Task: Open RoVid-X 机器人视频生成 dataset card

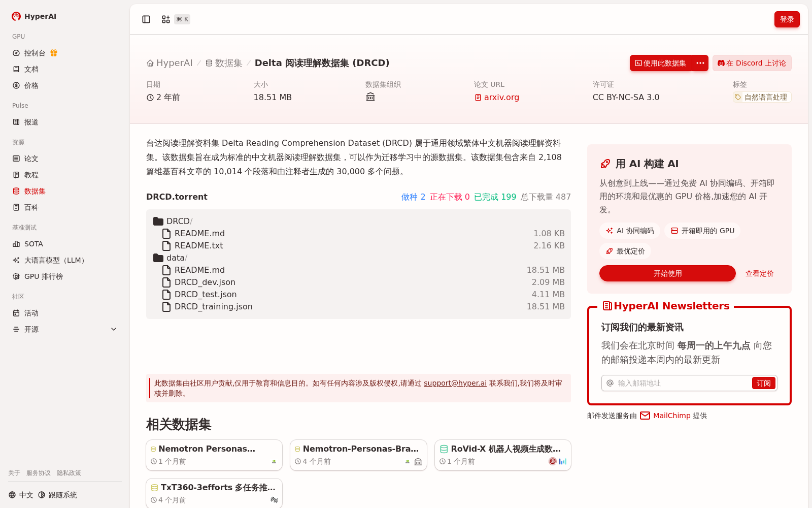Action: click(x=503, y=455)
